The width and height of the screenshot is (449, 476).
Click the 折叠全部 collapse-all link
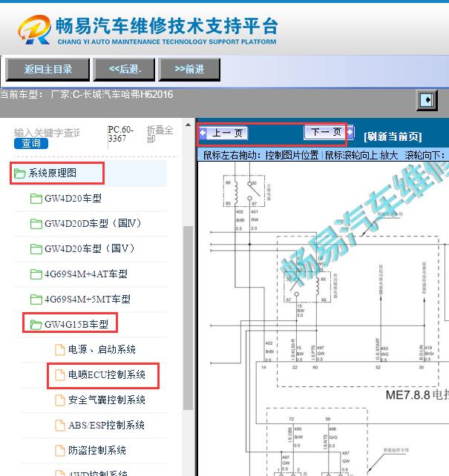pyautogui.click(x=160, y=134)
